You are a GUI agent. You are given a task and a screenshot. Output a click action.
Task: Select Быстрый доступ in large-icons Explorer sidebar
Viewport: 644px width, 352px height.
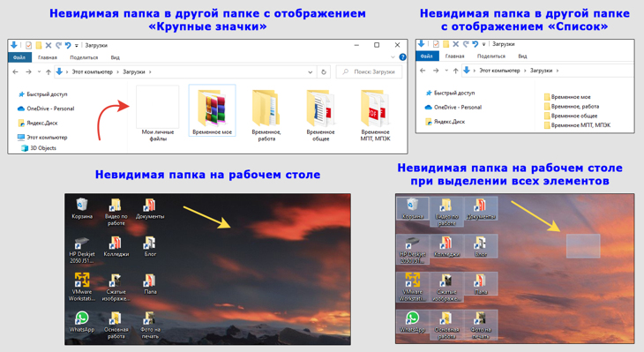point(42,94)
